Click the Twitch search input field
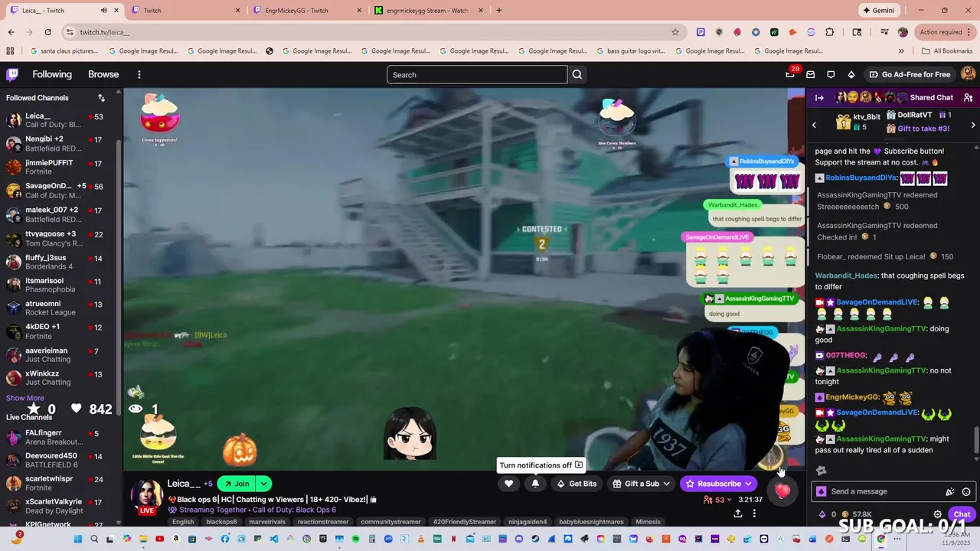This screenshot has width=980, height=551. (477, 74)
